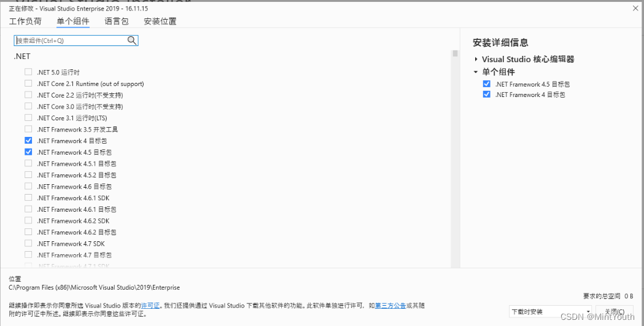
Task: Open the 语言包 tab
Action: pos(117,21)
